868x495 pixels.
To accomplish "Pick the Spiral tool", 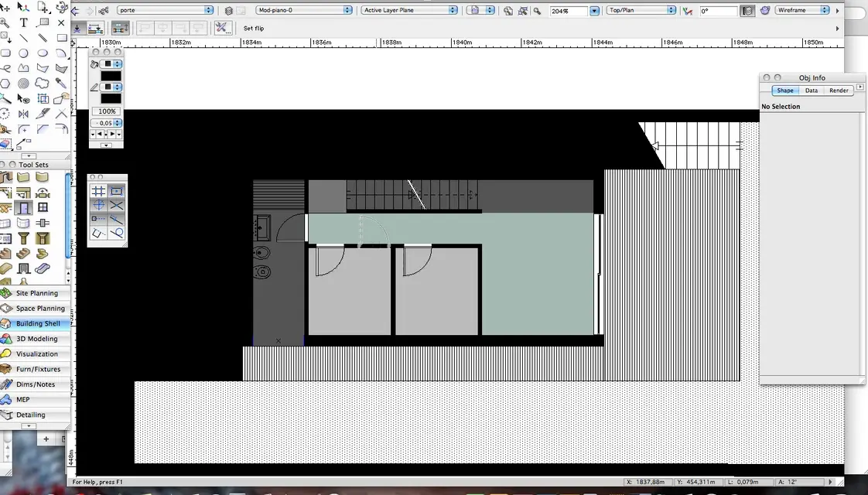I will (24, 84).
